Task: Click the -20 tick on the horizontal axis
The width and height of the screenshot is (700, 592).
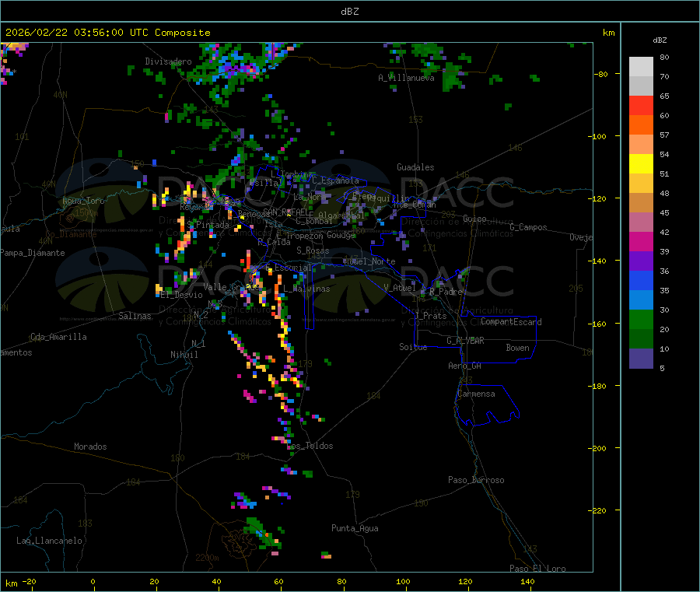Action: 29,581
